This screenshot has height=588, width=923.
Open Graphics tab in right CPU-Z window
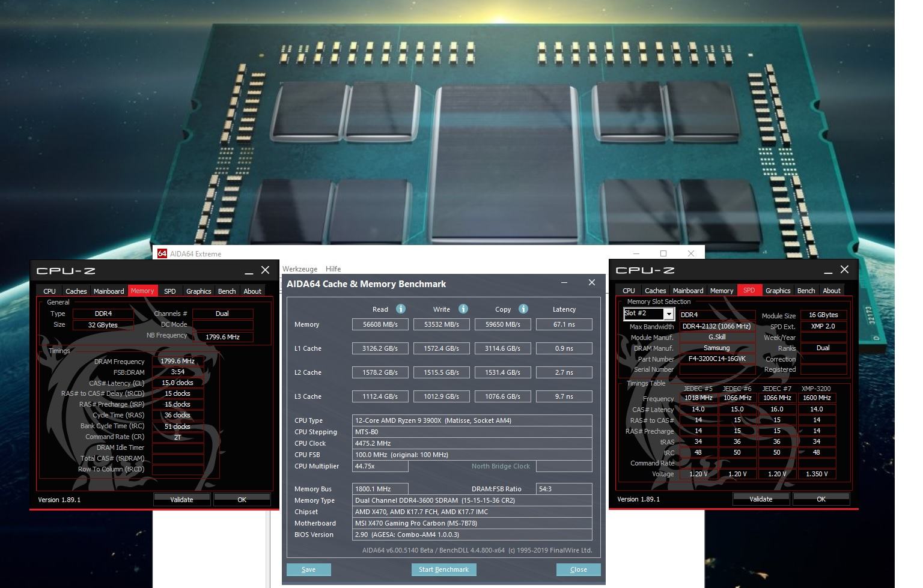778,290
